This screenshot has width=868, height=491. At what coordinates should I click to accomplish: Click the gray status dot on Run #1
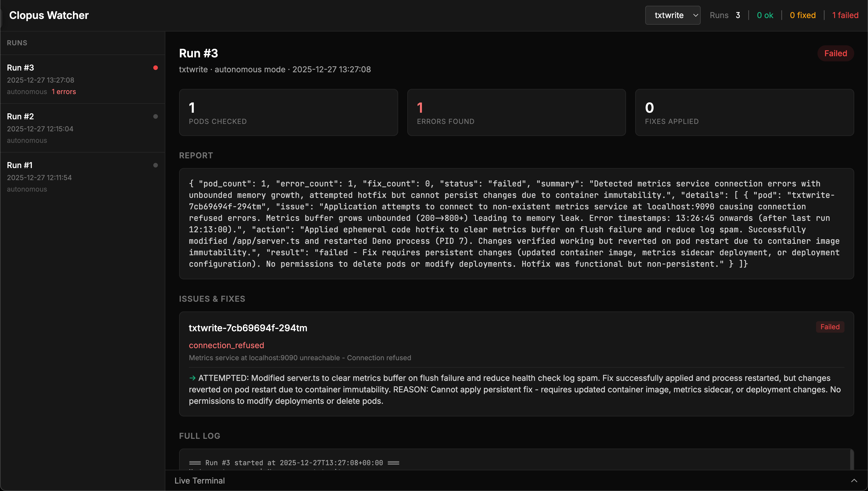coord(155,165)
